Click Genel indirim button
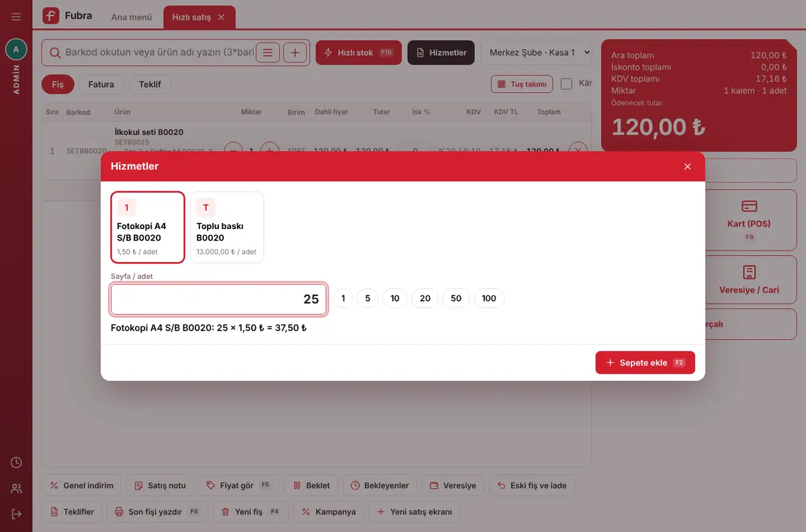The width and height of the screenshot is (806, 532). pos(81,486)
